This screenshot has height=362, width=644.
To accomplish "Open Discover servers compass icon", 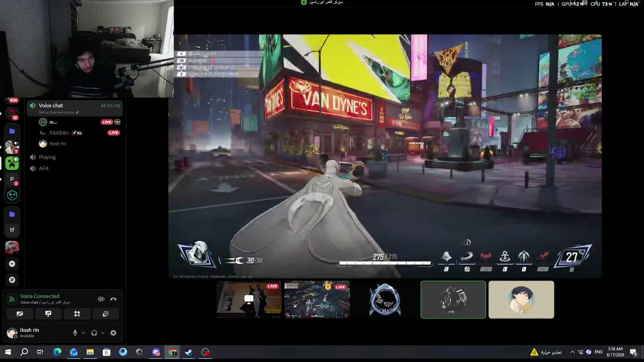I will click(x=12, y=280).
